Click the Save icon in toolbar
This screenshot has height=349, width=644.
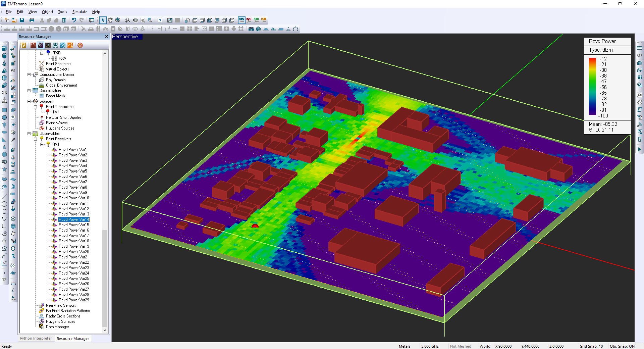click(22, 20)
